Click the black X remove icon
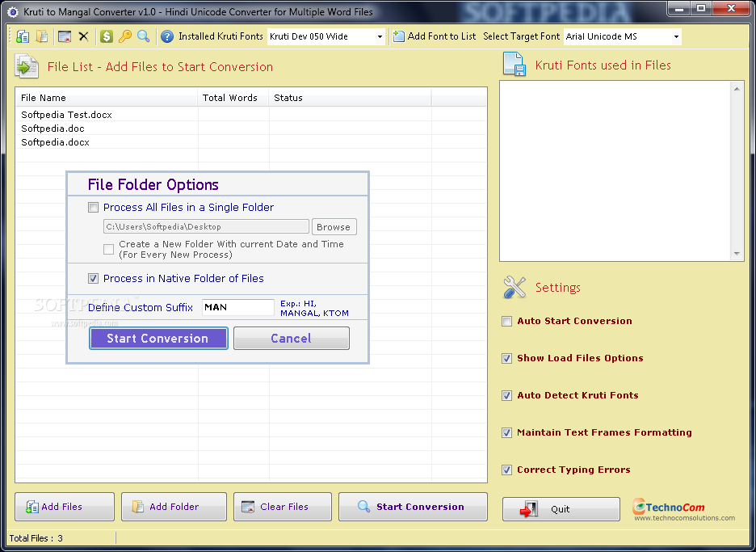756x552 pixels. click(83, 36)
